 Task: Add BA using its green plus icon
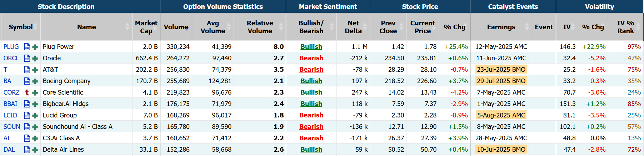(x=35, y=81)
